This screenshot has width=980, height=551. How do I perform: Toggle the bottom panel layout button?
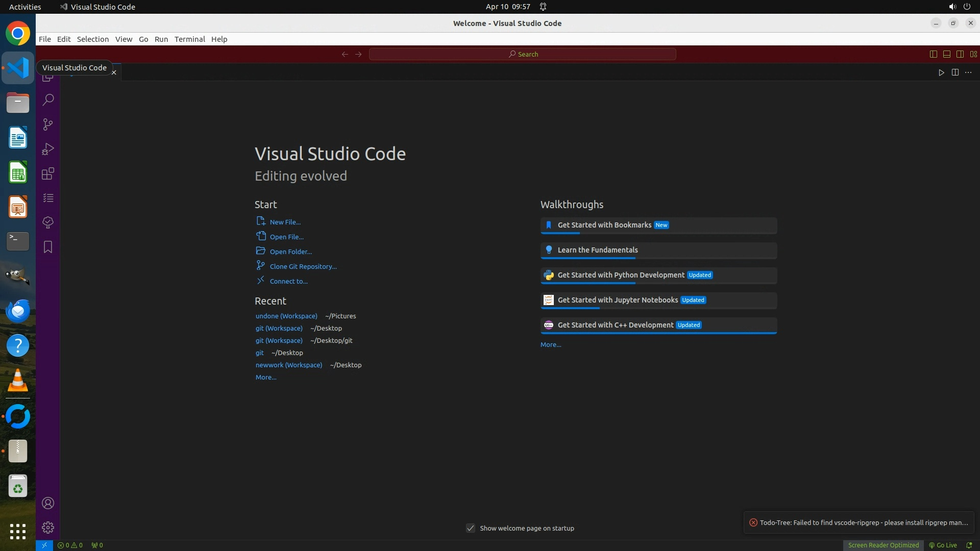click(947, 54)
